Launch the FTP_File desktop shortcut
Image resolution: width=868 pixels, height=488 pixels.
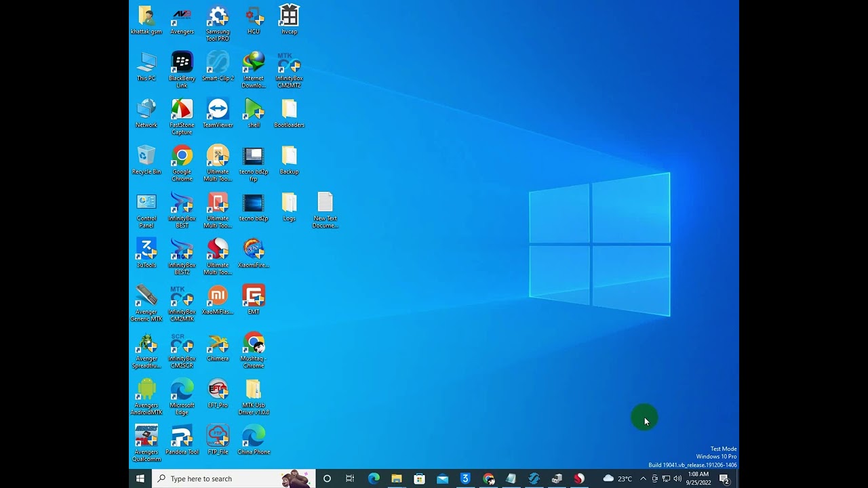click(x=218, y=441)
